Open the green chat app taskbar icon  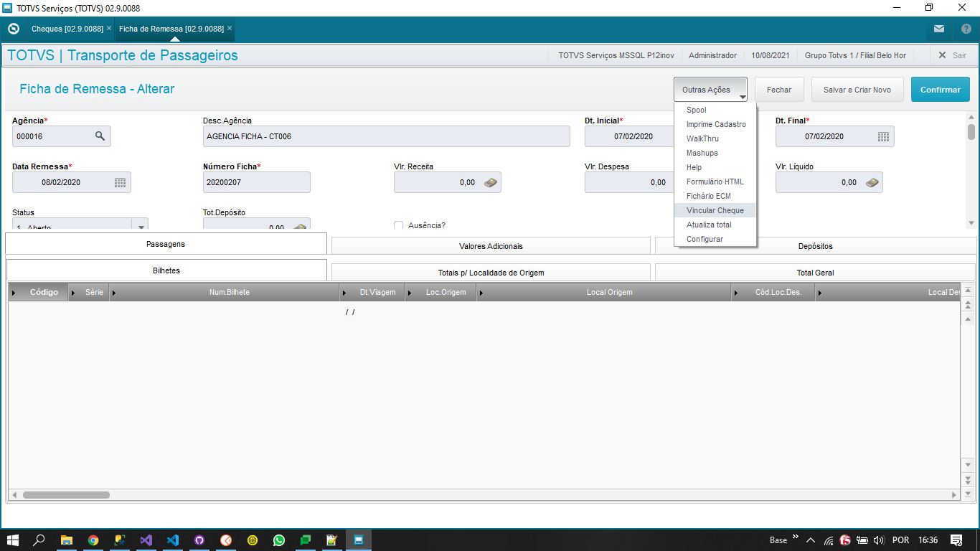pyautogui.click(x=306, y=540)
